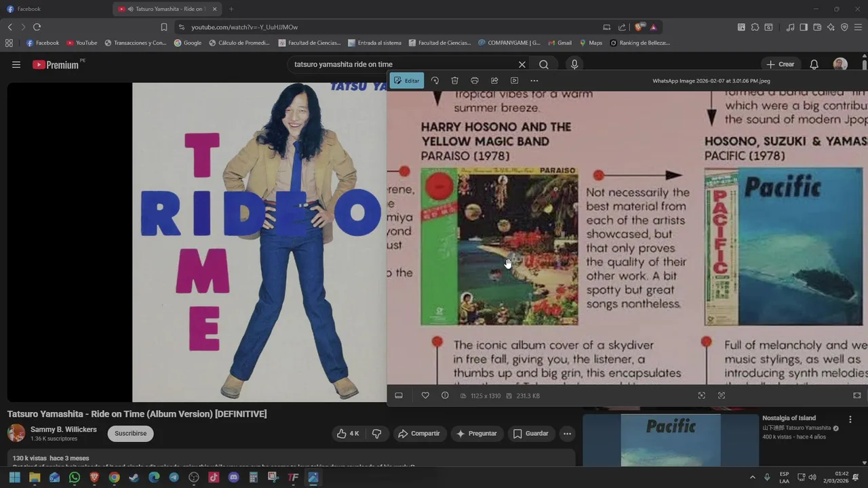Open Maps bookmark in bookmarks bar
This screenshot has width=868, height=488.
pyautogui.click(x=591, y=43)
